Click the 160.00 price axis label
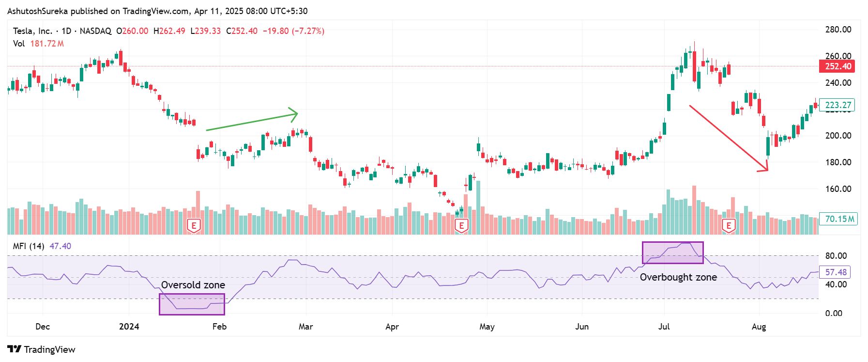Image resolution: width=868 pixels, height=362 pixels. coord(838,189)
